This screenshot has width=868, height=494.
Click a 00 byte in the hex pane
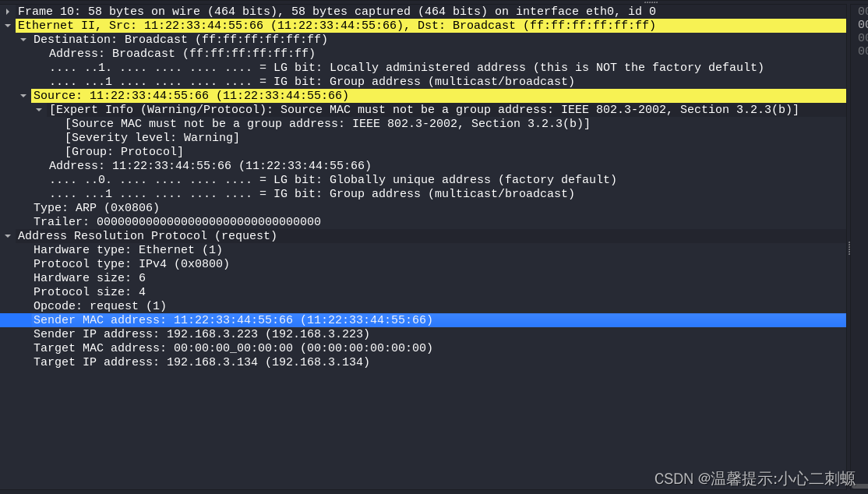(860, 11)
